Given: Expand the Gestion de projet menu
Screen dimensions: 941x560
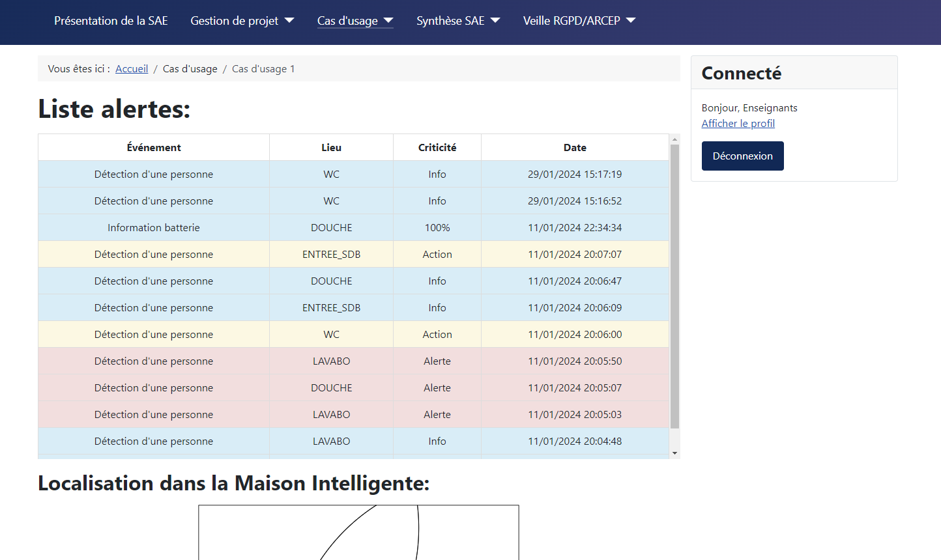Looking at the screenshot, I should click(242, 21).
